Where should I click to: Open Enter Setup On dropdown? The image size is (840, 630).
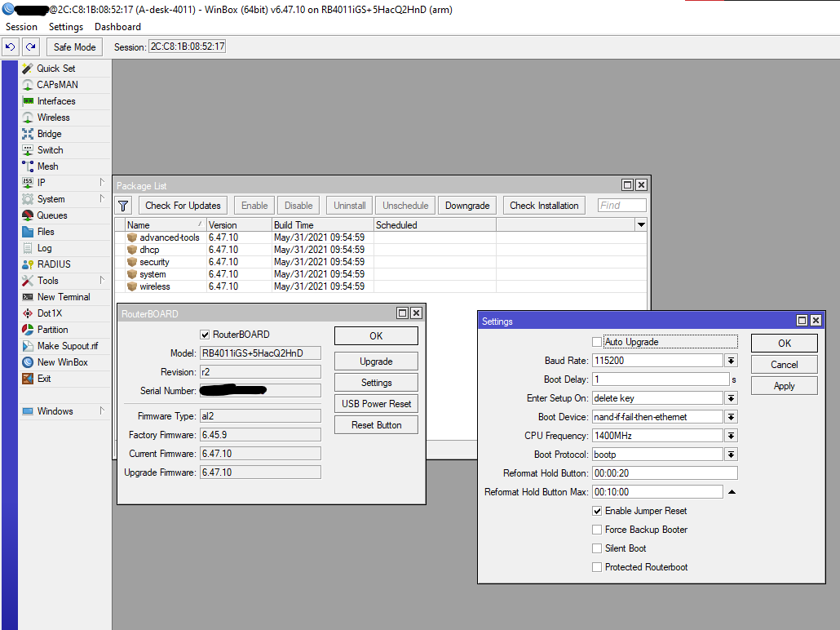[732, 398]
